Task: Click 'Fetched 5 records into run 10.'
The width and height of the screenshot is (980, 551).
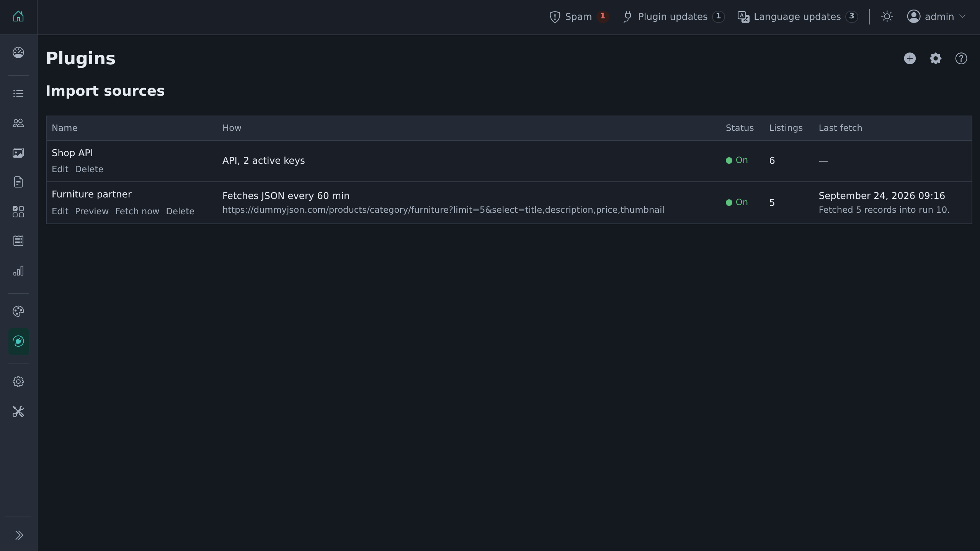Action: pyautogui.click(x=884, y=210)
